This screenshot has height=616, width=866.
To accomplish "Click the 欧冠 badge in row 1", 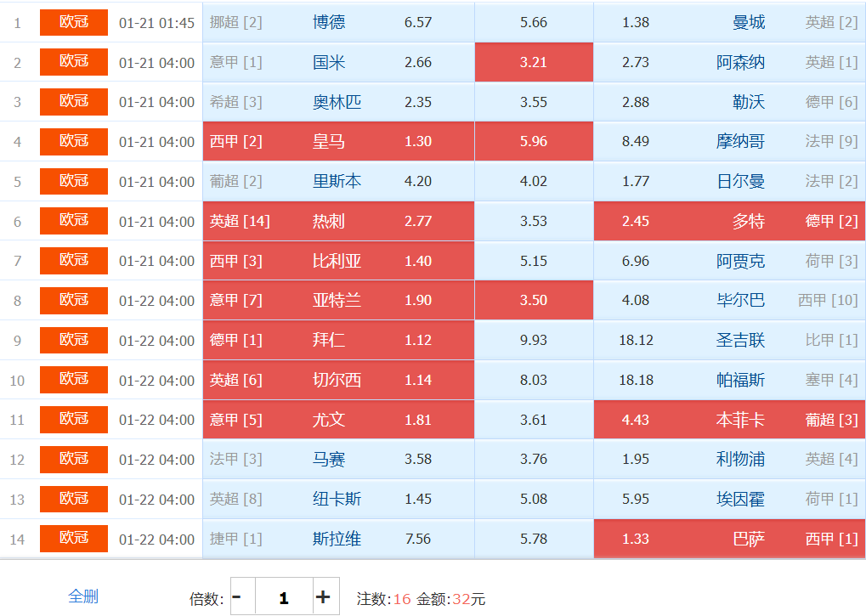I will pos(74,22).
